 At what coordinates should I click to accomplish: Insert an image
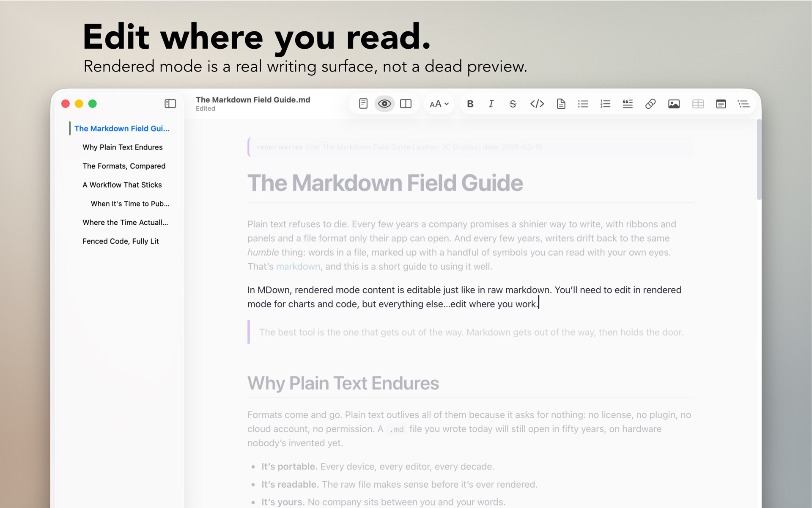674,104
